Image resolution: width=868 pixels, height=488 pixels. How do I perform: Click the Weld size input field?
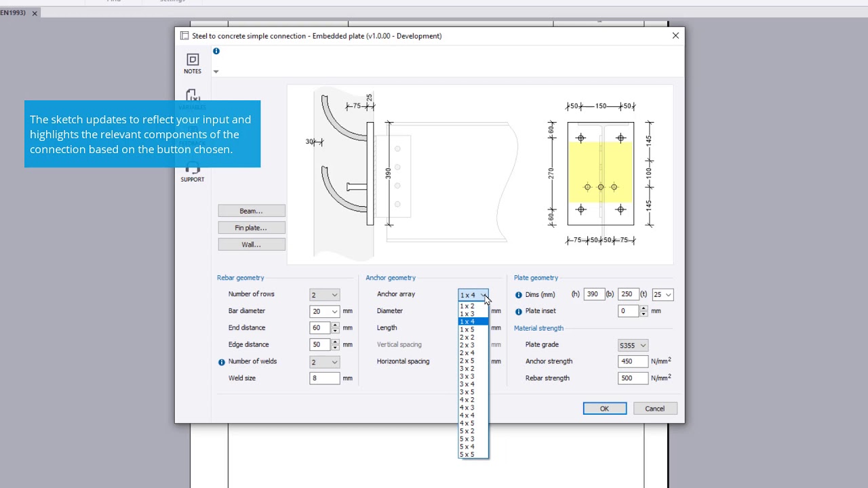[x=324, y=378]
